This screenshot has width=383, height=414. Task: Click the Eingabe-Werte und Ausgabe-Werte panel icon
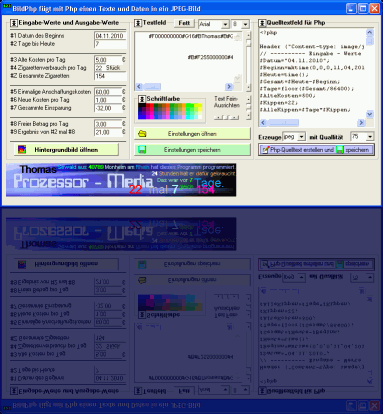point(14,23)
